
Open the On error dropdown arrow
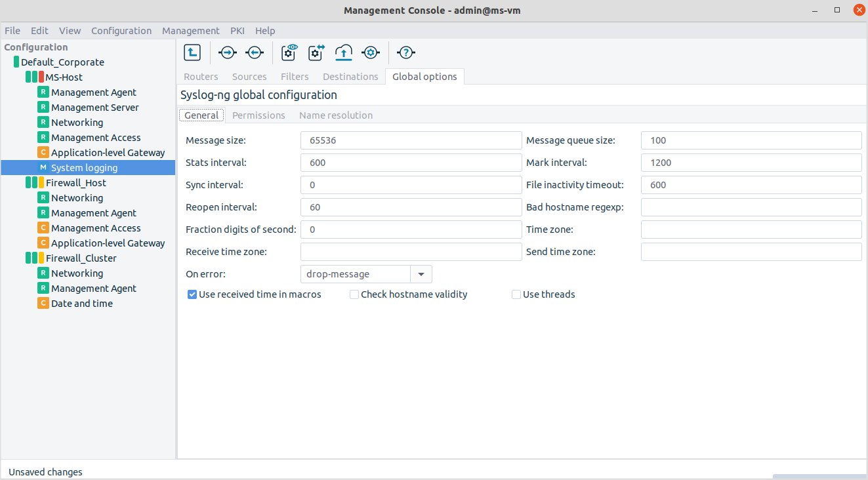(421, 274)
